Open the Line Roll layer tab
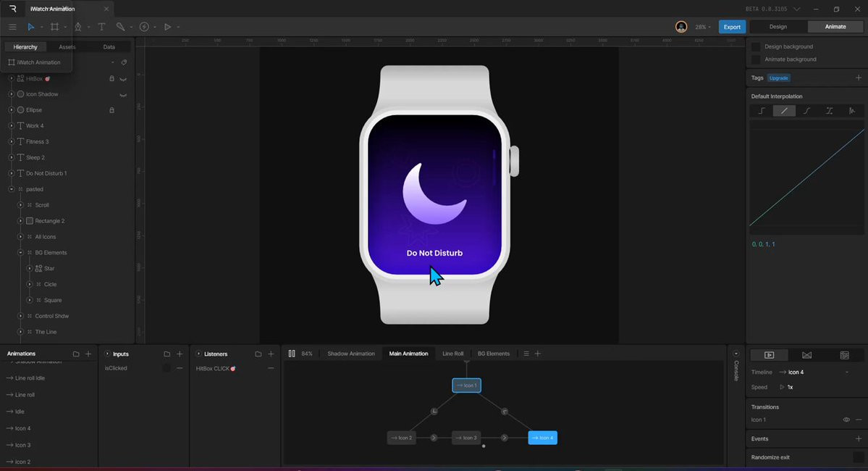 click(x=452, y=354)
